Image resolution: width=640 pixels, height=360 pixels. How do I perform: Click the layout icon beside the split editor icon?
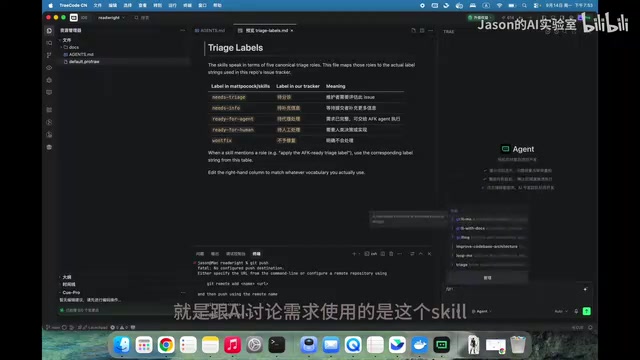coord(422,31)
